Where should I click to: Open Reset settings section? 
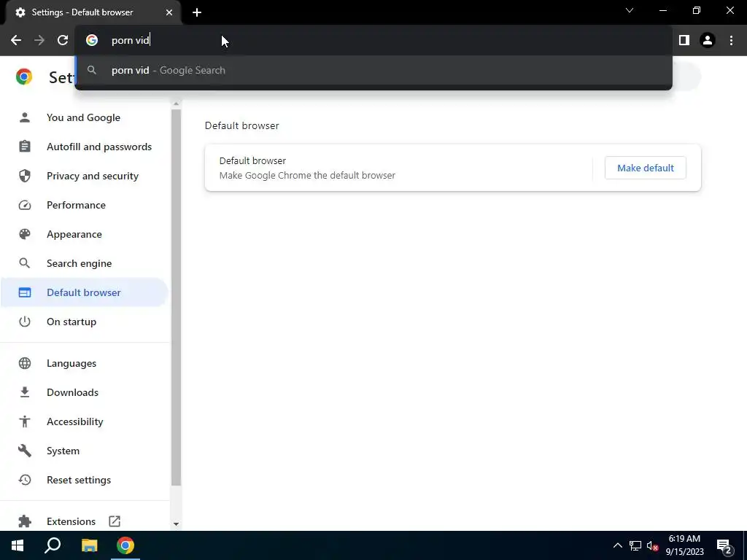tap(79, 480)
